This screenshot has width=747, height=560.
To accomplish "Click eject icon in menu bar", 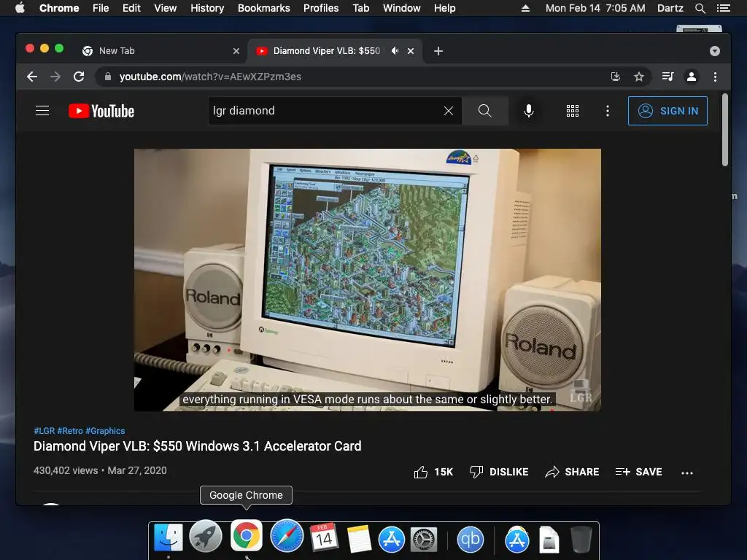I will coord(525,8).
